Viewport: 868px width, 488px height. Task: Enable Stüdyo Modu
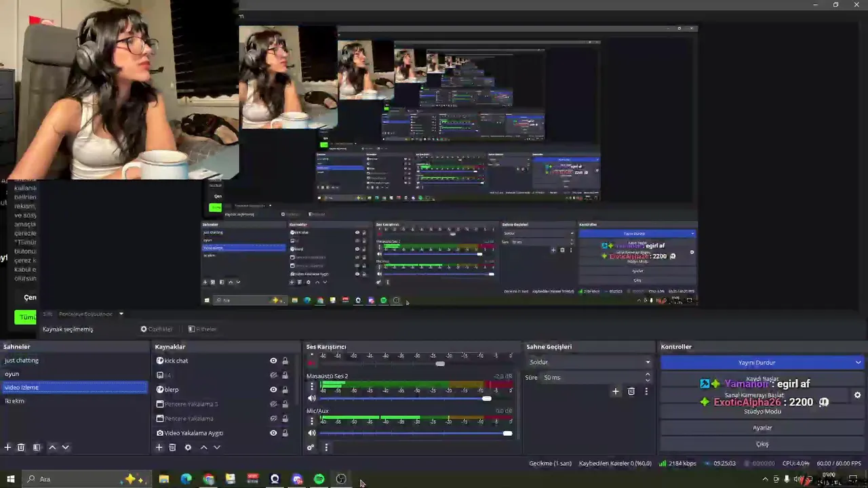[762, 411]
